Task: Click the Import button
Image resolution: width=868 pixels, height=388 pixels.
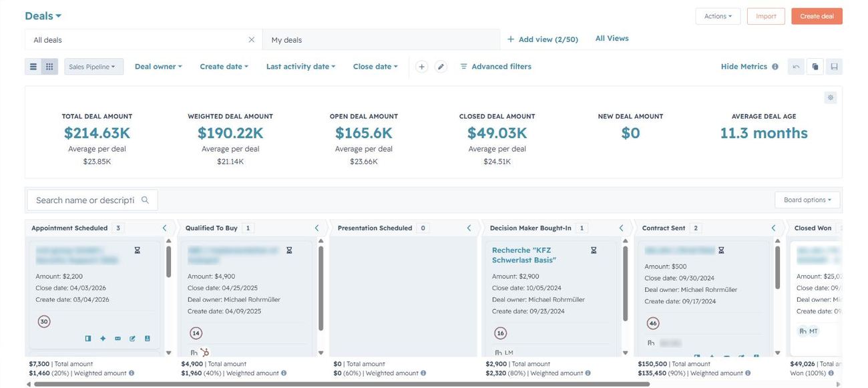Action: click(766, 16)
